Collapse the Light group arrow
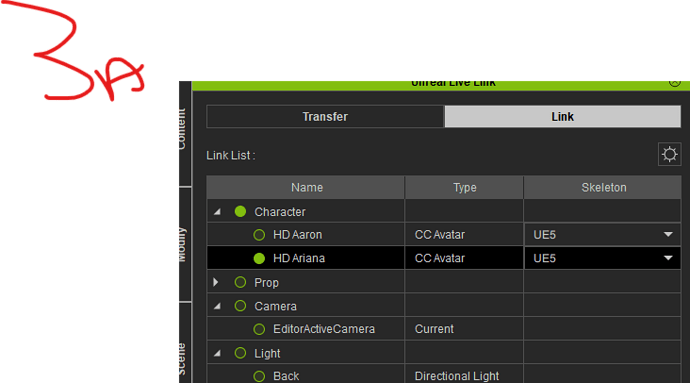 click(217, 353)
